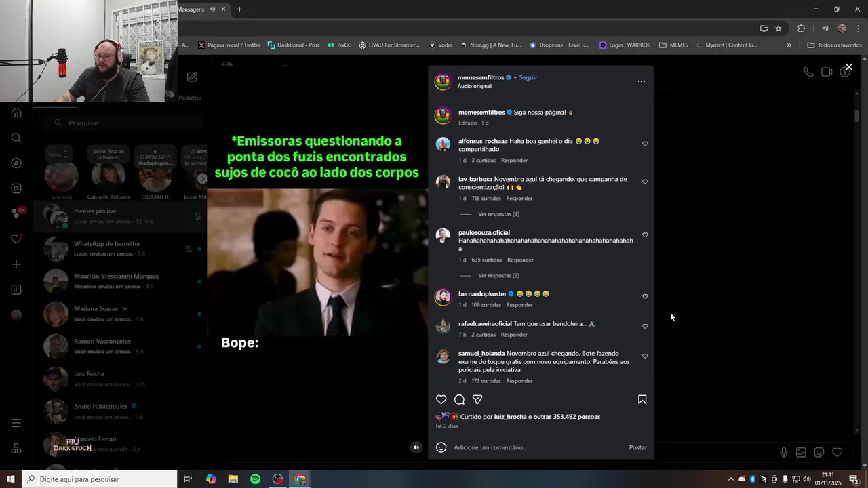
Task: Click the new message compose icon
Action: (192, 77)
